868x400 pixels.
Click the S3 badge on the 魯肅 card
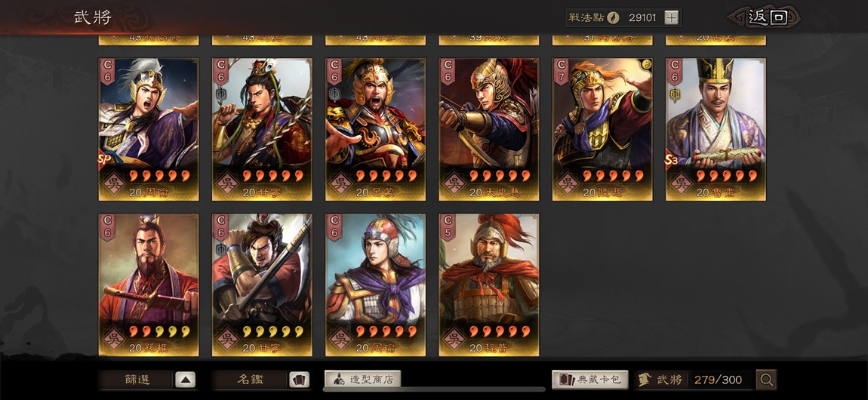(672, 161)
